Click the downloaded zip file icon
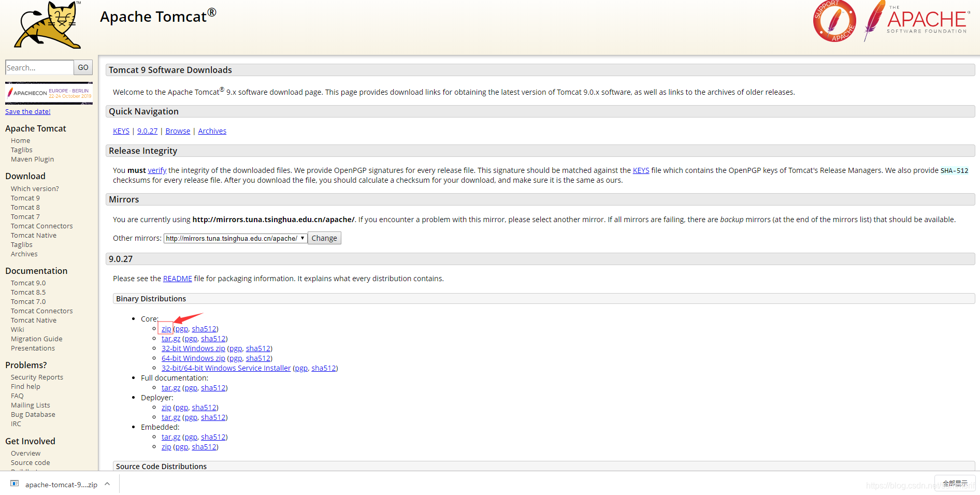 15,484
